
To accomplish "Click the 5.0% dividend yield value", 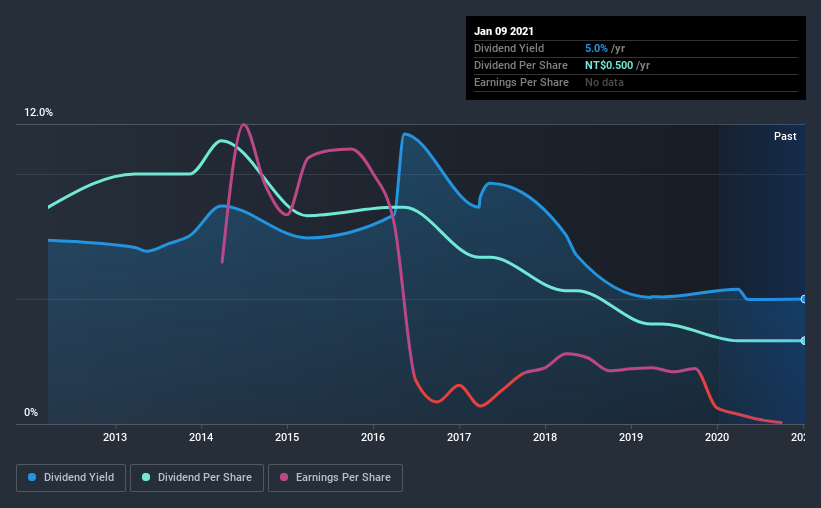I will tap(596, 48).
